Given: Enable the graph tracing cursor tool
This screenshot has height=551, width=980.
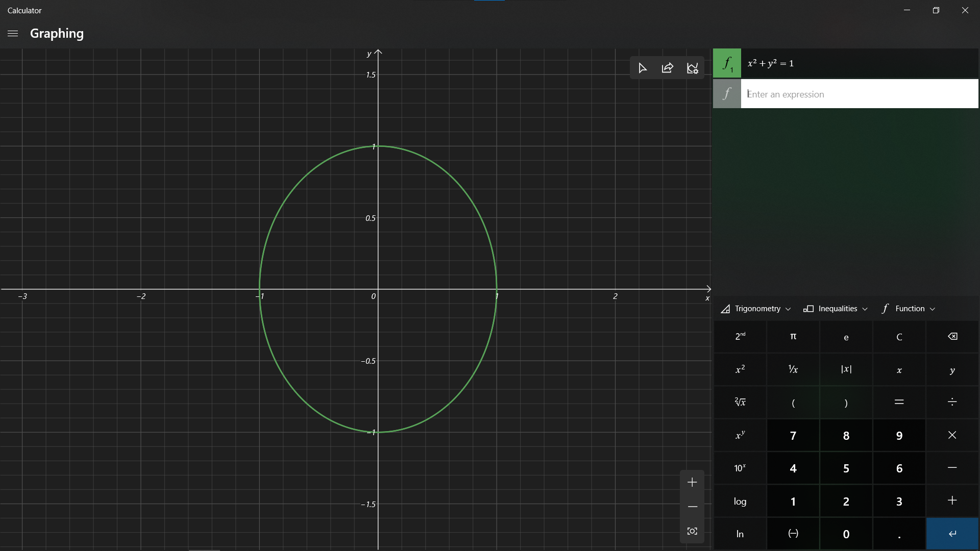Looking at the screenshot, I should 643,68.
